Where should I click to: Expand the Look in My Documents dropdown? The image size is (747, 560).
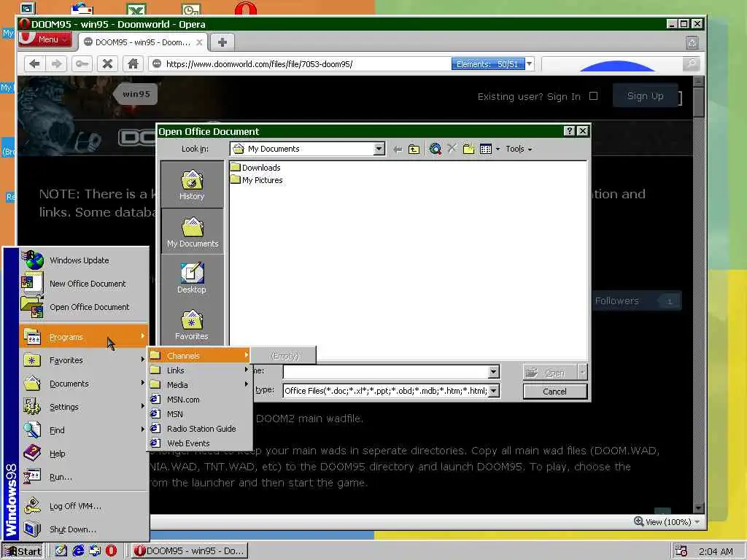[379, 149]
